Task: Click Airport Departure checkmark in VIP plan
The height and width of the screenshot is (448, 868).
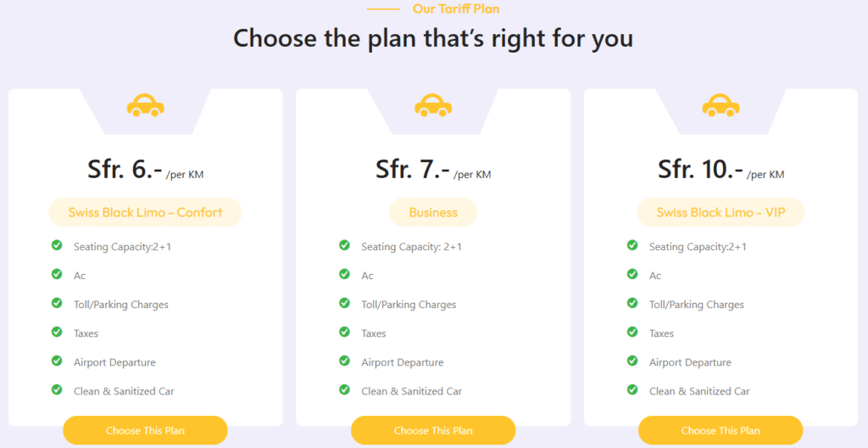Action: click(x=632, y=361)
